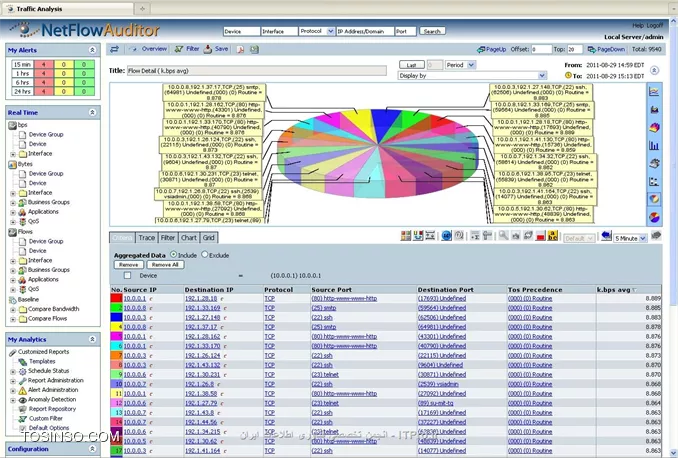Image resolution: width=678 pixels, height=458 pixels.
Task: Click the PageUp arrow icon
Action: click(481, 50)
